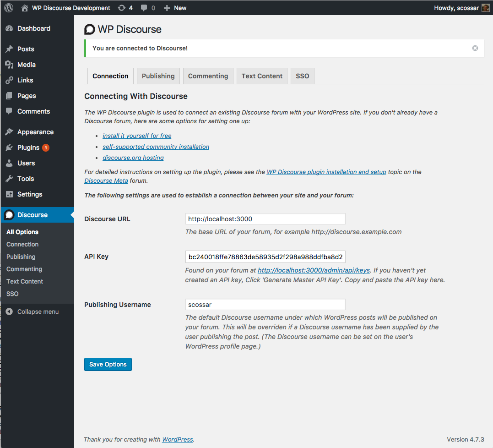This screenshot has height=448, width=493.
Task: Dismiss the connected to Discourse notice
Action: point(475,48)
